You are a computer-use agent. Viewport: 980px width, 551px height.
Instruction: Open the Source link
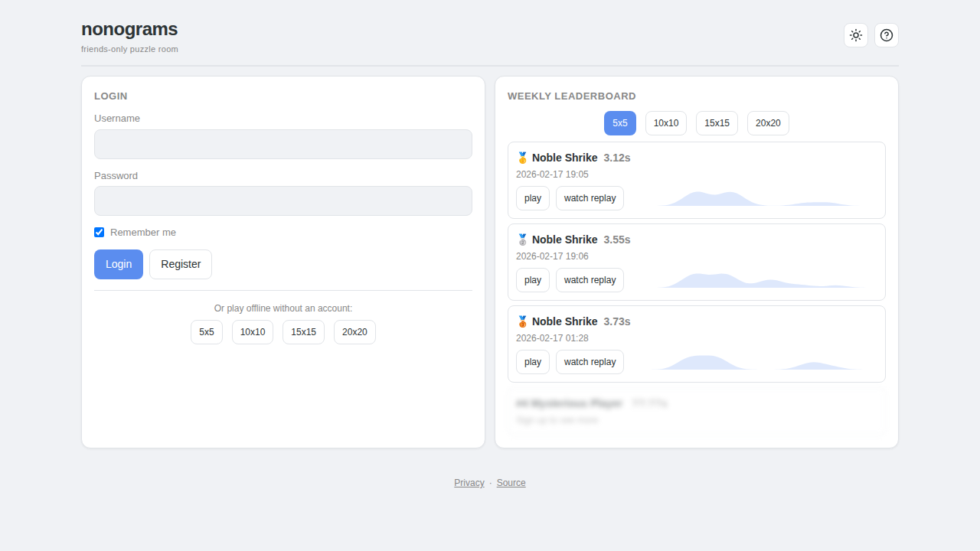(511, 483)
